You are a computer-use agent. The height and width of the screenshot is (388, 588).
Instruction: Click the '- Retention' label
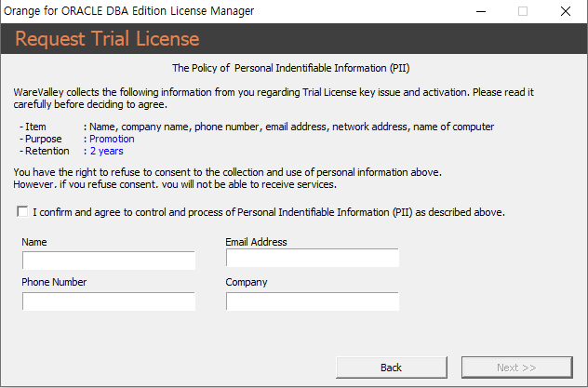pos(45,151)
